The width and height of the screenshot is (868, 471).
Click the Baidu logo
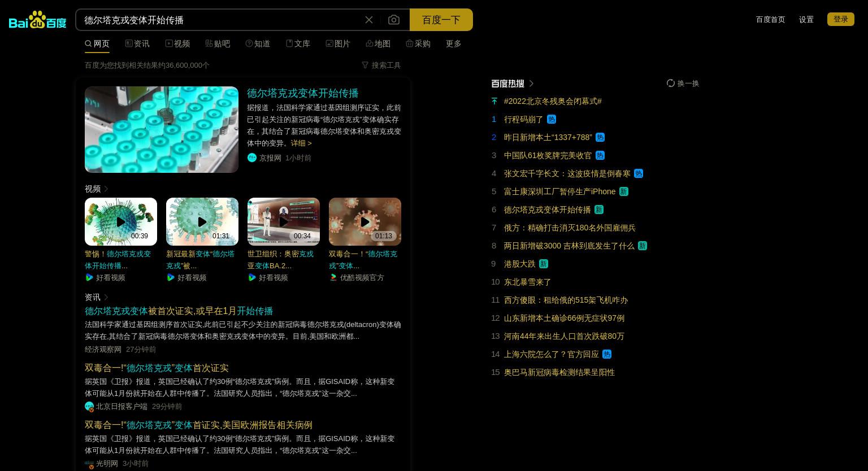point(38,20)
